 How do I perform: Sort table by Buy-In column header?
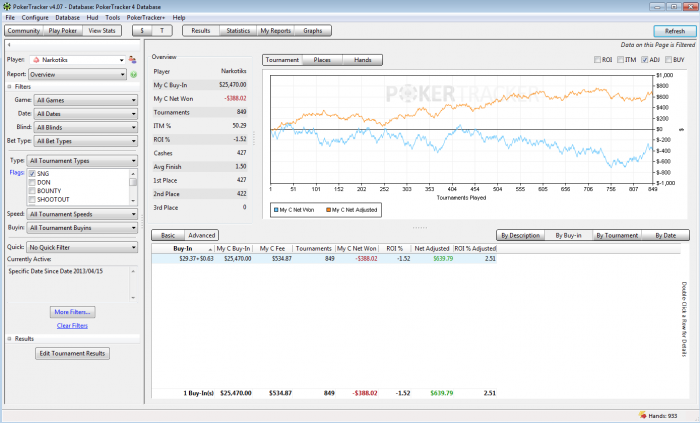tap(183, 249)
